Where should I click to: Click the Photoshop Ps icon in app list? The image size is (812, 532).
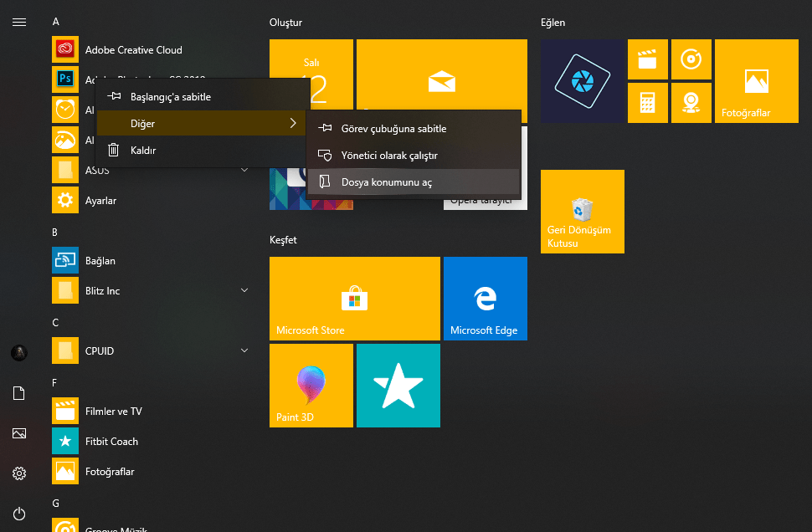[x=65, y=79]
